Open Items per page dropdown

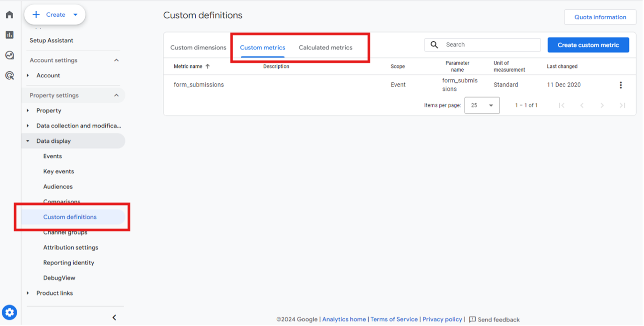pos(482,105)
